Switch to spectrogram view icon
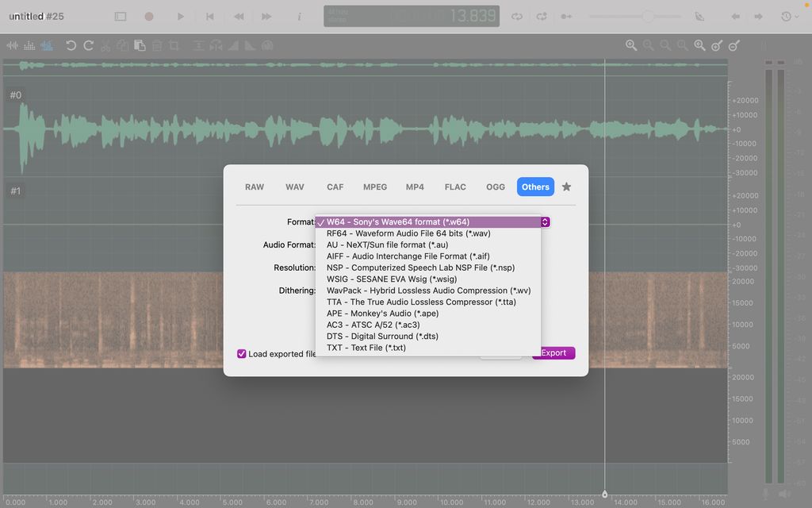This screenshot has height=508, width=812. pos(46,45)
